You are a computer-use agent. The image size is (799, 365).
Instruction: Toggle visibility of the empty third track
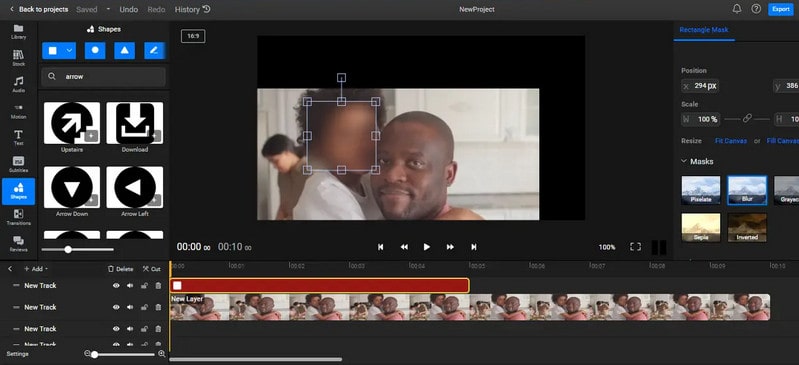tap(116, 329)
